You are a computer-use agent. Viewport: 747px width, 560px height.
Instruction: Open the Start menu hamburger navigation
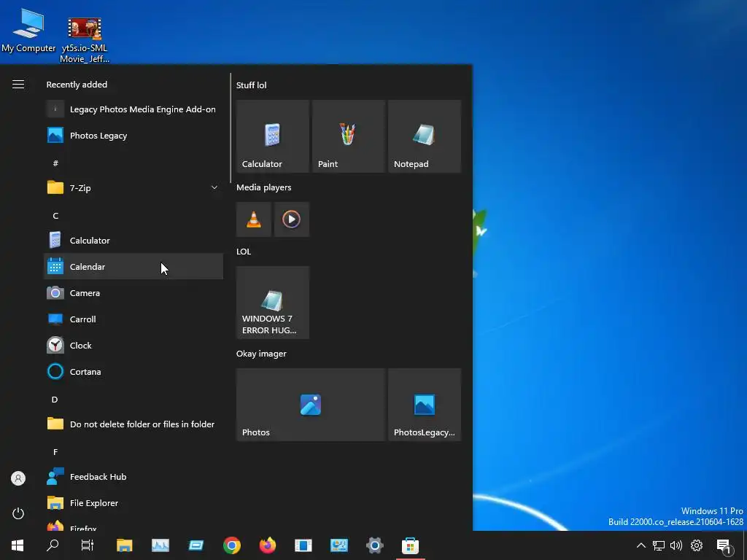[x=18, y=85]
